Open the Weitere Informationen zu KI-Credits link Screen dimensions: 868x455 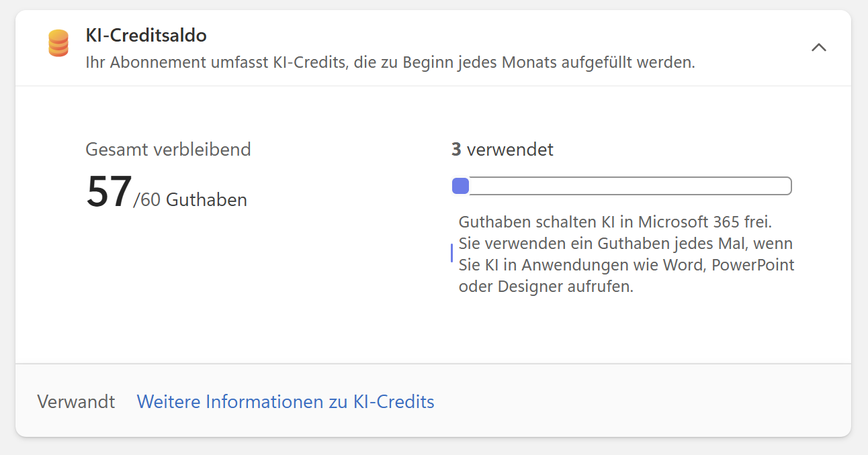[x=286, y=402]
